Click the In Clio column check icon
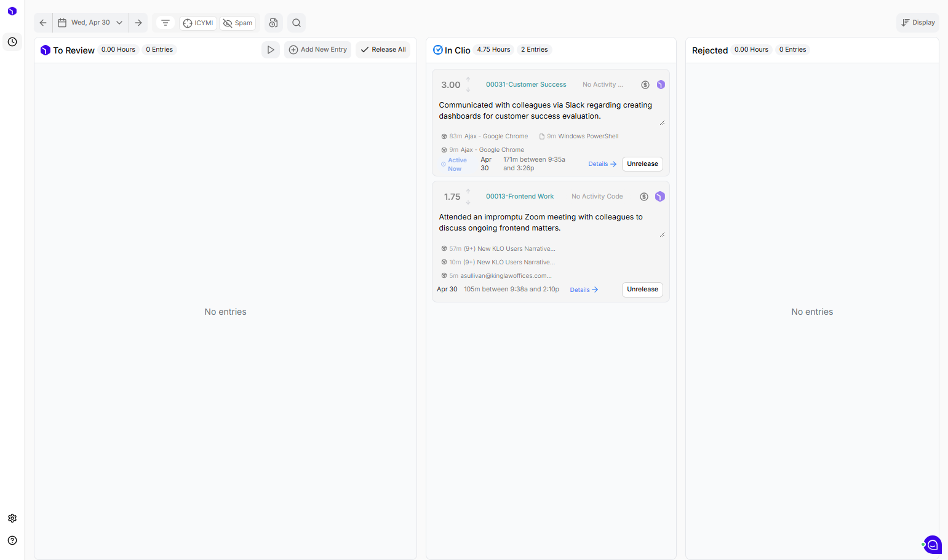 point(438,50)
